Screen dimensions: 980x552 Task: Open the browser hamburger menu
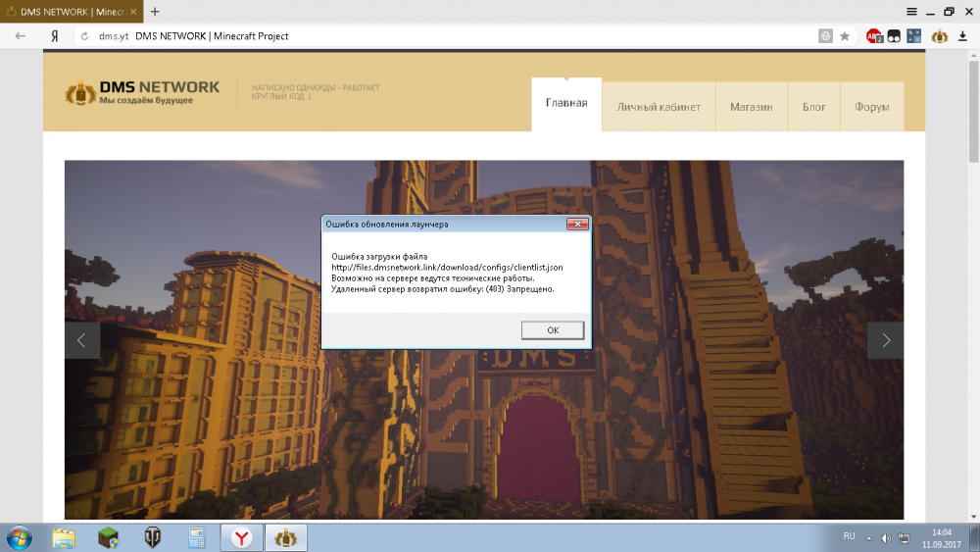(x=911, y=11)
